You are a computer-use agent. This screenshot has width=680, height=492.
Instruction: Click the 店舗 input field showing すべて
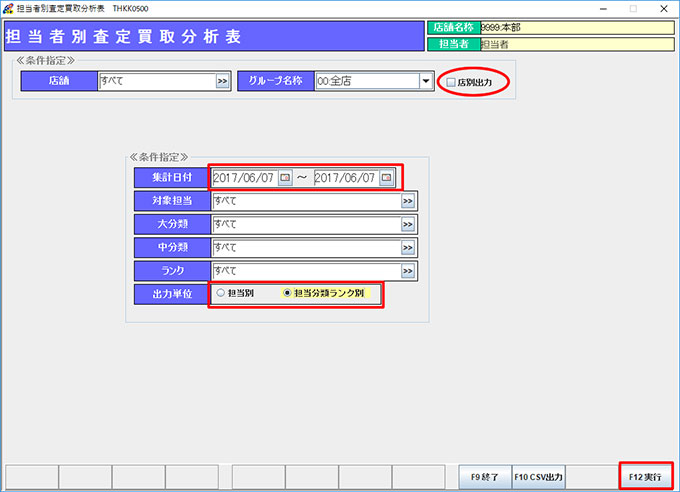(x=157, y=81)
